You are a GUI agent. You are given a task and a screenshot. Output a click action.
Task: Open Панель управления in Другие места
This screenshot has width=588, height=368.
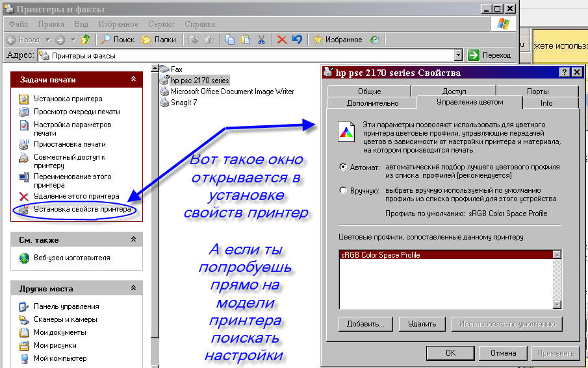pos(66,306)
